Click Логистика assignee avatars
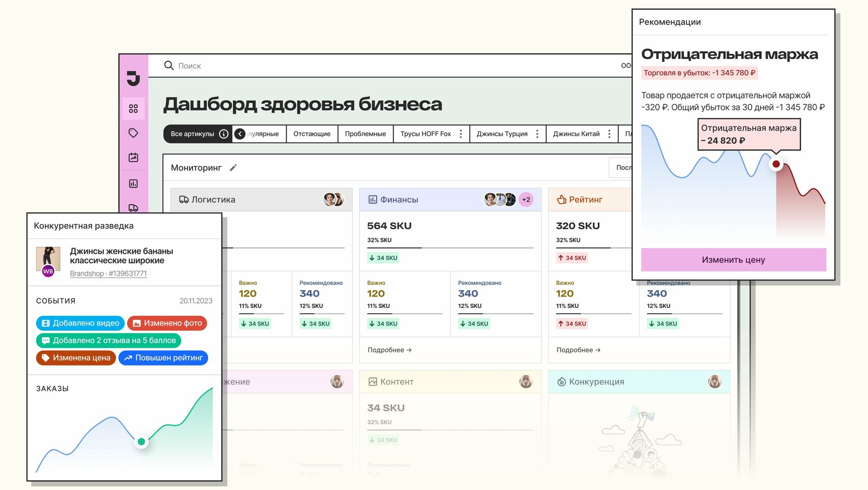The height and width of the screenshot is (490, 868). coord(334,200)
